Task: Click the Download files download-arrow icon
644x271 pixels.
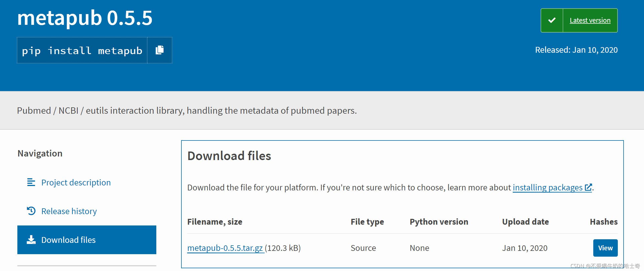Action: 31,240
